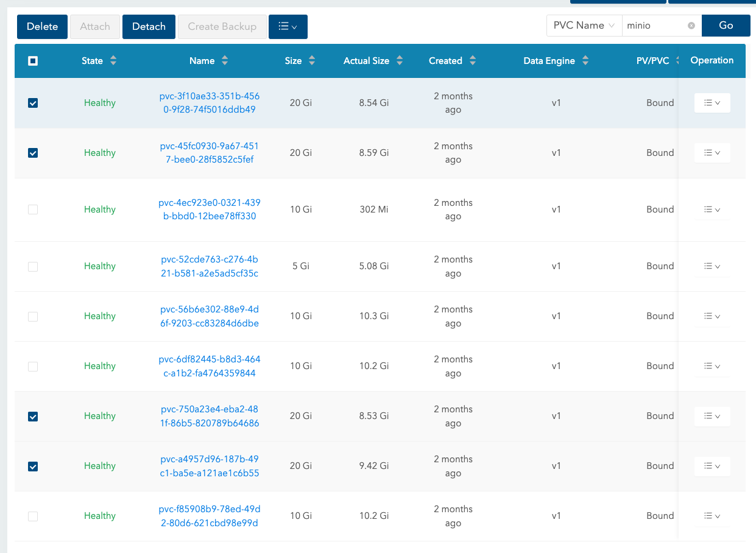The width and height of the screenshot is (756, 553).
Task: Clear the minio search text icon
Action: (691, 26)
